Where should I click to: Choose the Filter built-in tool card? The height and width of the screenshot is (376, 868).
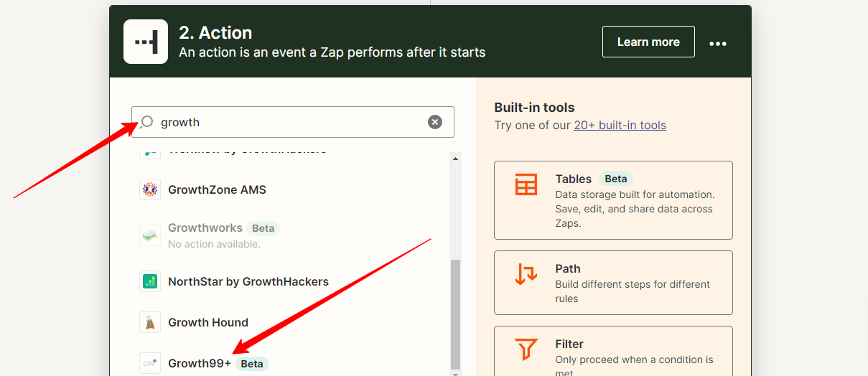[613, 351]
